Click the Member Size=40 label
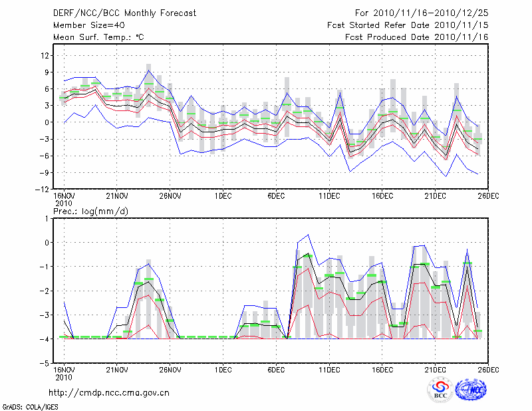The image size is (532, 411). [84, 25]
